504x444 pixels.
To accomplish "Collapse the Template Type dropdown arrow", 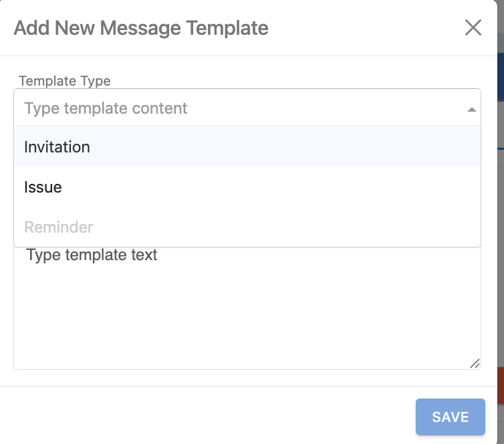I will pyautogui.click(x=471, y=109).
